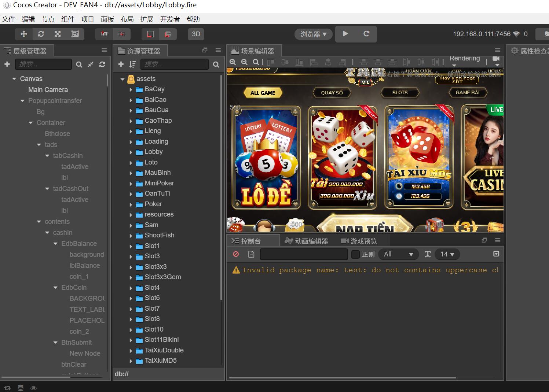Toggle the 3D view mode
The width and height of the screenshot is (549, 392).
(196, 34)
